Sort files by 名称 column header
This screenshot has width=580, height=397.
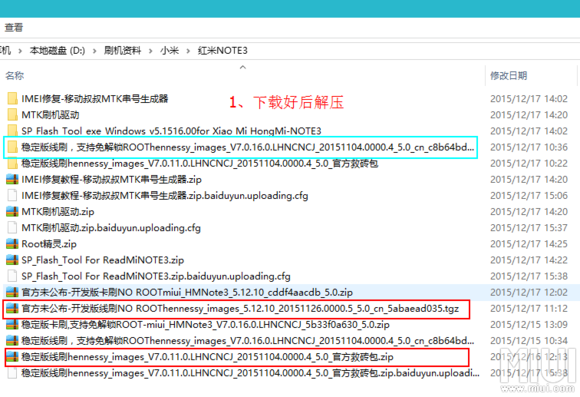[15, 75]
